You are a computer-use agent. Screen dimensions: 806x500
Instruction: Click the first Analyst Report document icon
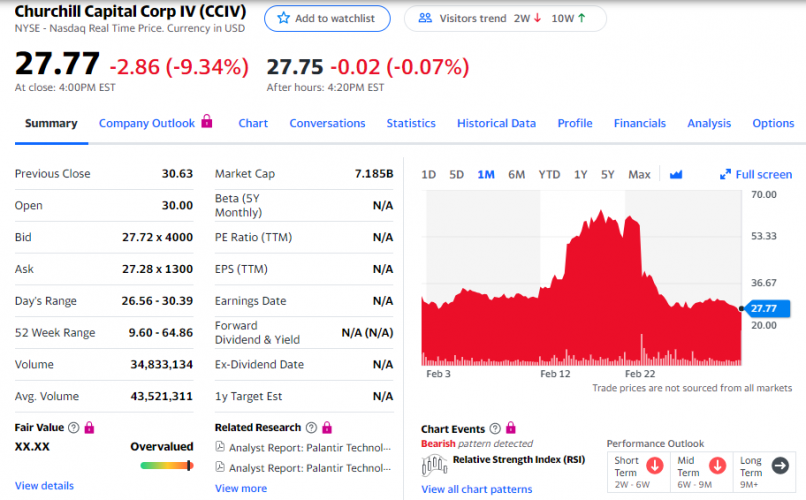(x=220, y=447)
